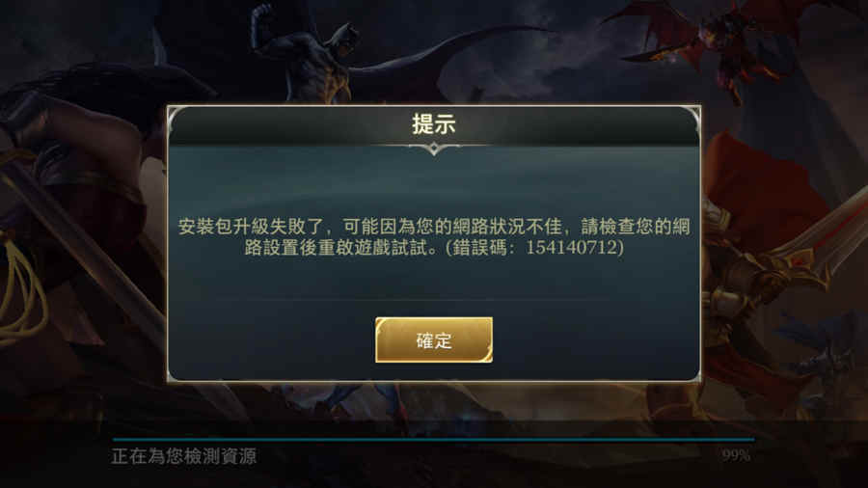868x488 pixels.
Task: Select the error code 154140712
Action: coord(571,247)
